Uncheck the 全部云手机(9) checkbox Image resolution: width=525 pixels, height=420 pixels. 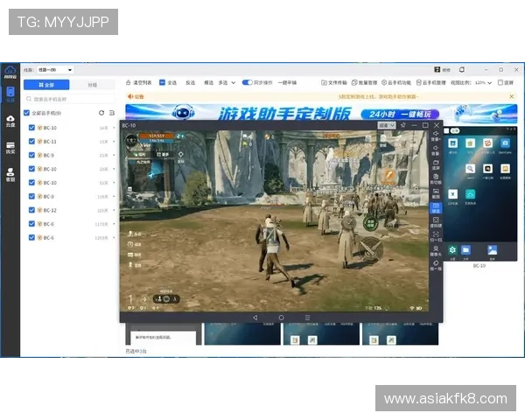(26, 113)
